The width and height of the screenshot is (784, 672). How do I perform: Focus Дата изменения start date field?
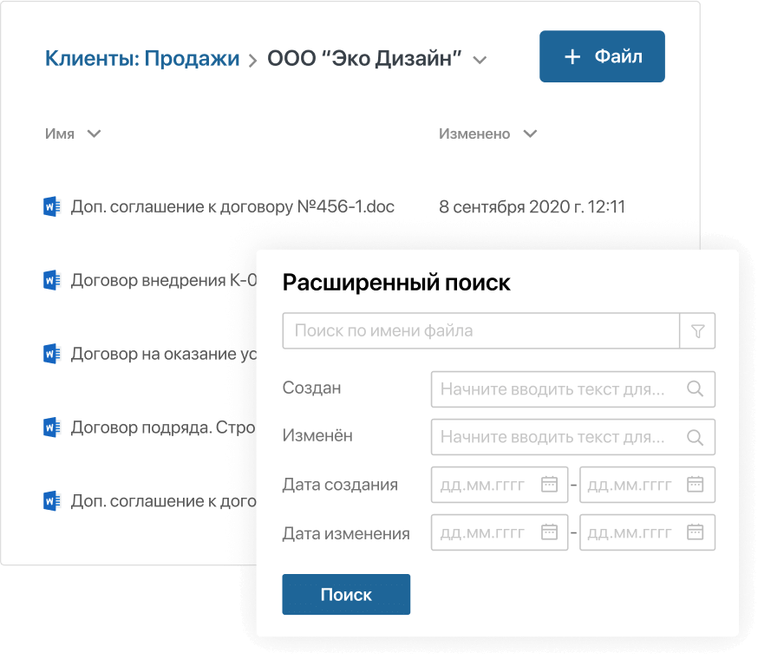point(500,532)
